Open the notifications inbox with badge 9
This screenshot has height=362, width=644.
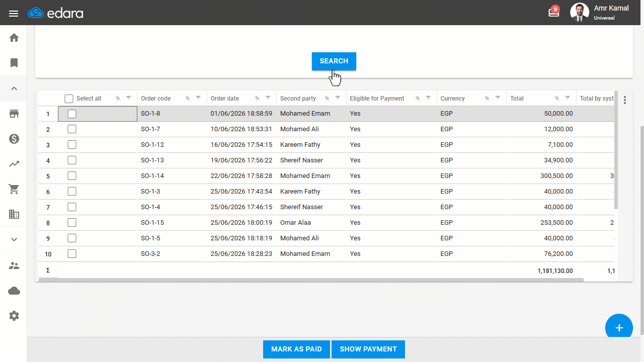(554, 12)
